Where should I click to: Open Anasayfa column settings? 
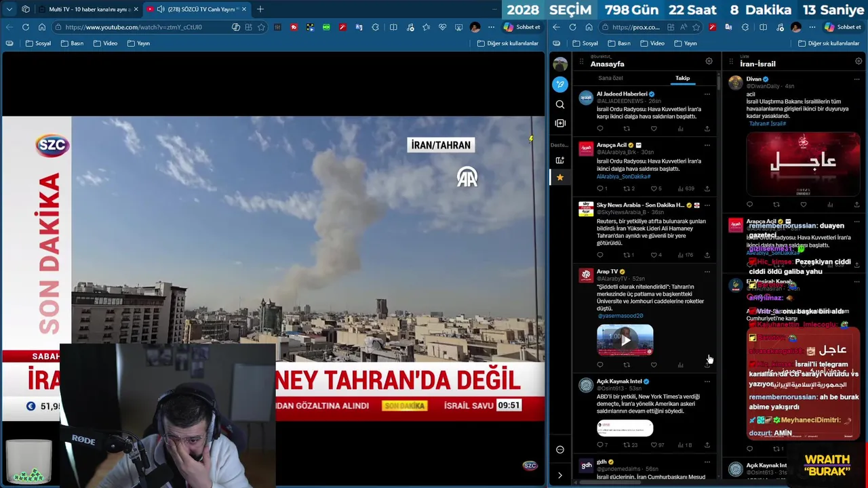pos(709,61)
